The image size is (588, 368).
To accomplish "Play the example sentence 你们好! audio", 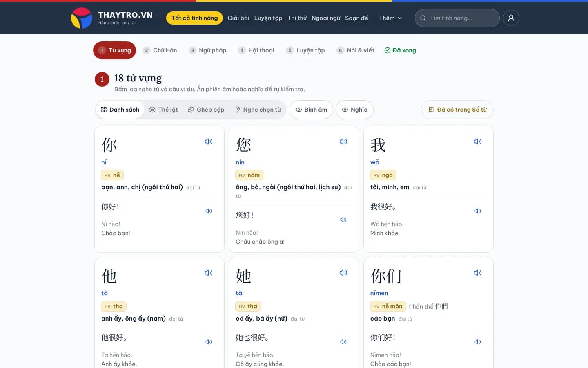I will tap(478, 342).
